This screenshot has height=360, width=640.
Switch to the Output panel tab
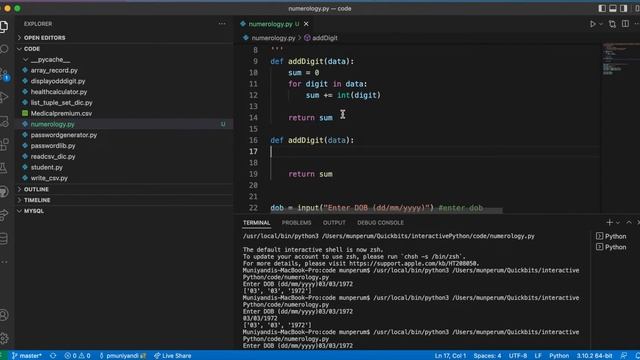[334, 223]
